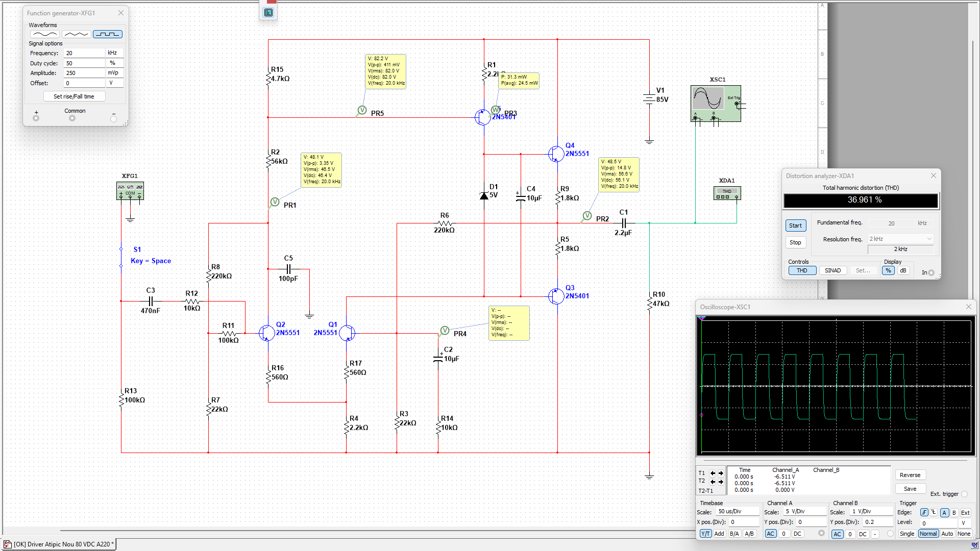Select the triangle waveform in function generator

tap(77, 34)
